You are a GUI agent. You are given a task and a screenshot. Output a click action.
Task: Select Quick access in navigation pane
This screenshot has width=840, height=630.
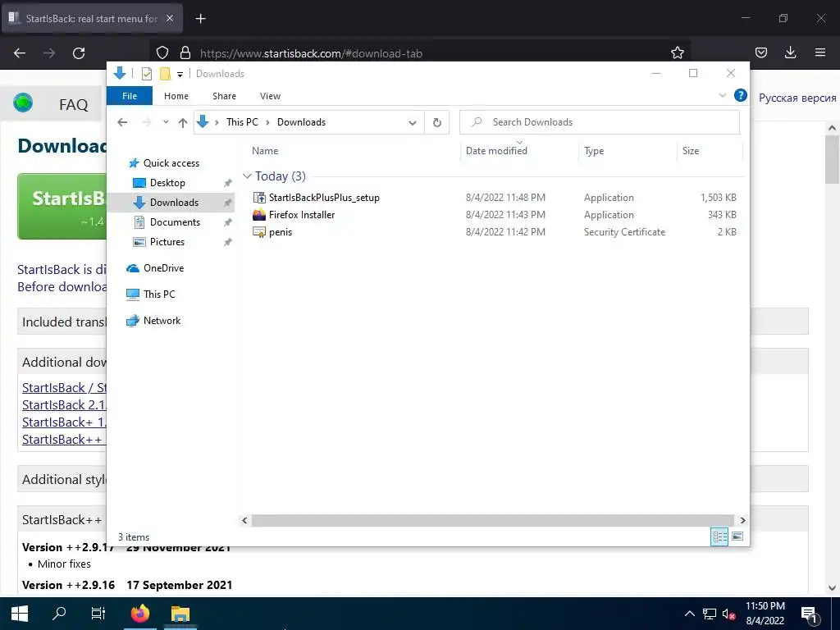[x=171, y=163]
